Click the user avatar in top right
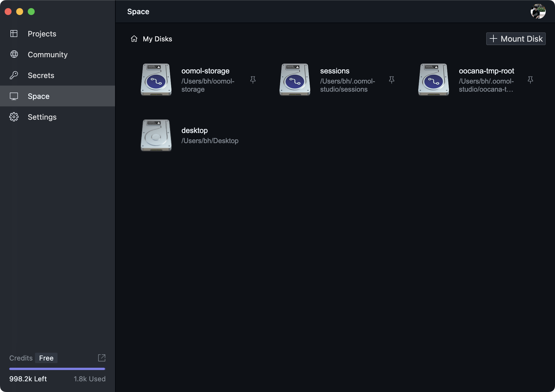The image size is (555, 392). [x=538, y=12]
